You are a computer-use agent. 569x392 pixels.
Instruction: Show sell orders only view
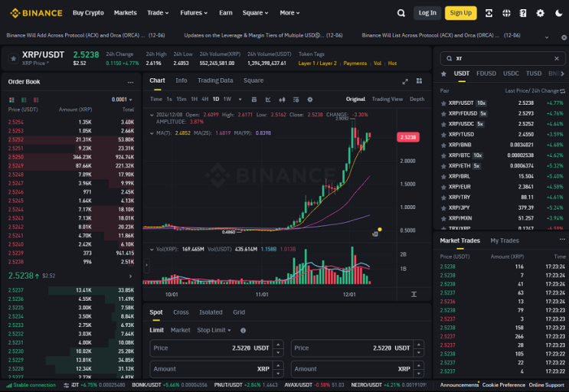[x=36, y=100]
